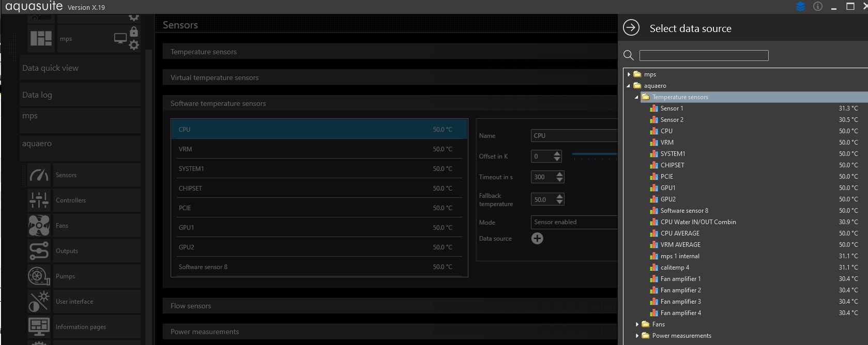The height and width of the screenshot is (345, 868).
Task: Toggle the lock icon on mps row
Action: (x=134, y=31)
